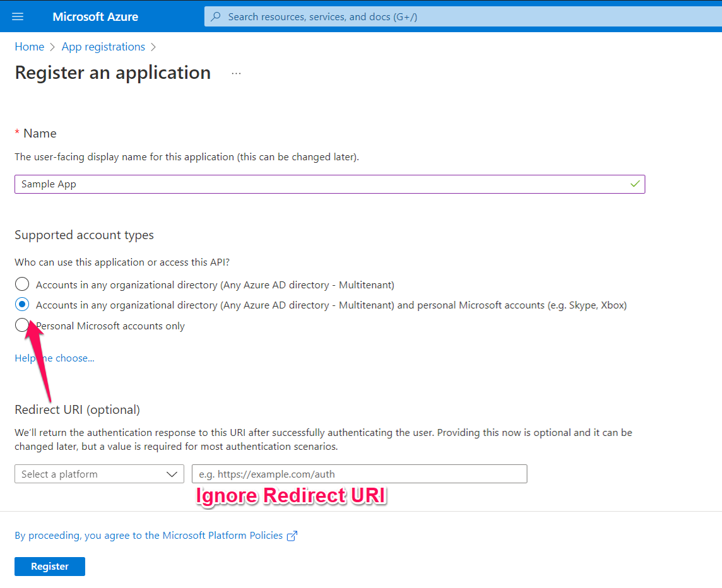Click the chevron after App registrations breadcrumb
722x588 pixels.
[x=153, y=47]
